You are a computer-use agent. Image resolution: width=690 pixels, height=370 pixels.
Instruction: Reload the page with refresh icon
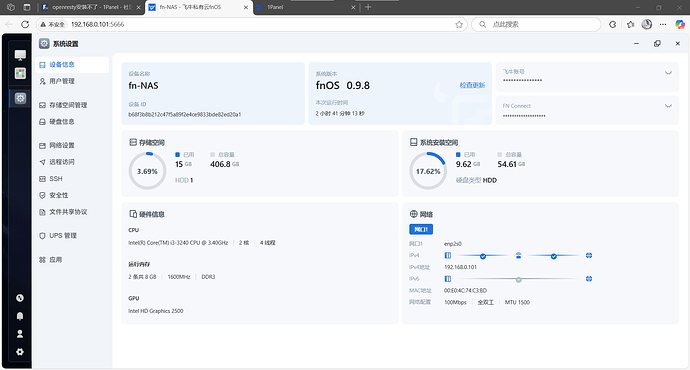coord(25,25)
